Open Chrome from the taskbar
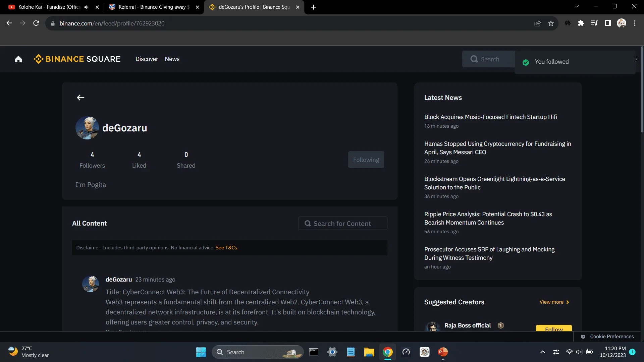644x362 pixels. [x=387, y=352]
